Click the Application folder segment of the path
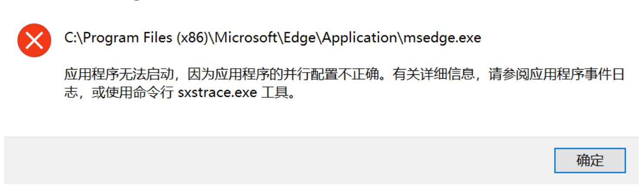 pyautogui.click(x=359, y=38)
